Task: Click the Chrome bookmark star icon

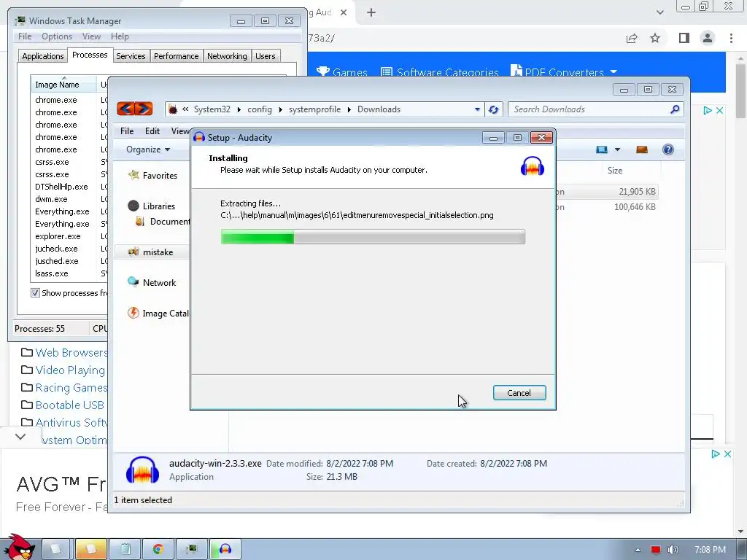Action: 655,38
